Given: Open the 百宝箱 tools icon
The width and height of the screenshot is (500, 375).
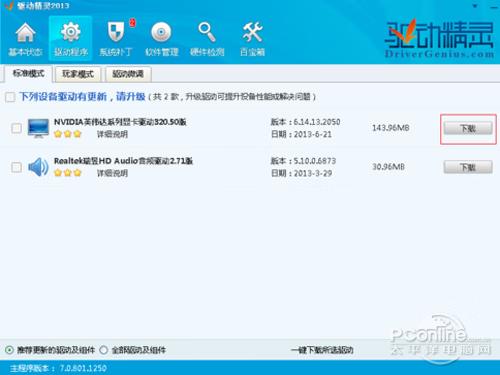Looking at the screenshot, I should (252, 39).
